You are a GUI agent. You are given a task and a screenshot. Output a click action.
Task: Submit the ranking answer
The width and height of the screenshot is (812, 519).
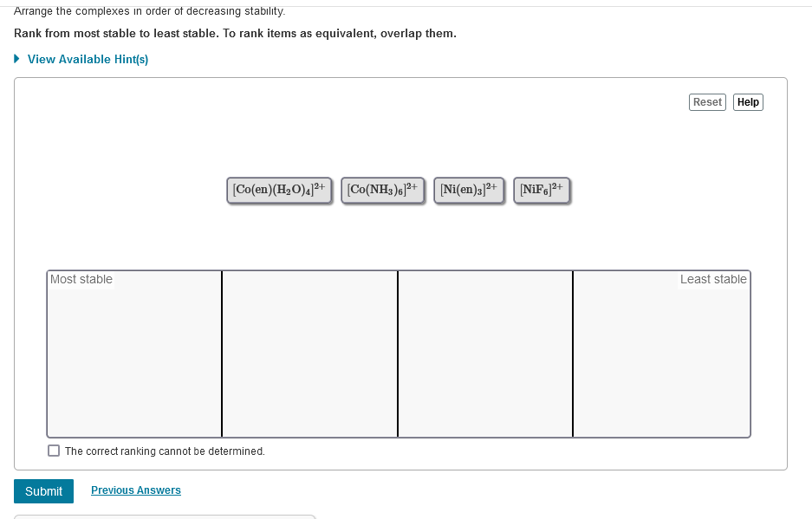point(43,490)
